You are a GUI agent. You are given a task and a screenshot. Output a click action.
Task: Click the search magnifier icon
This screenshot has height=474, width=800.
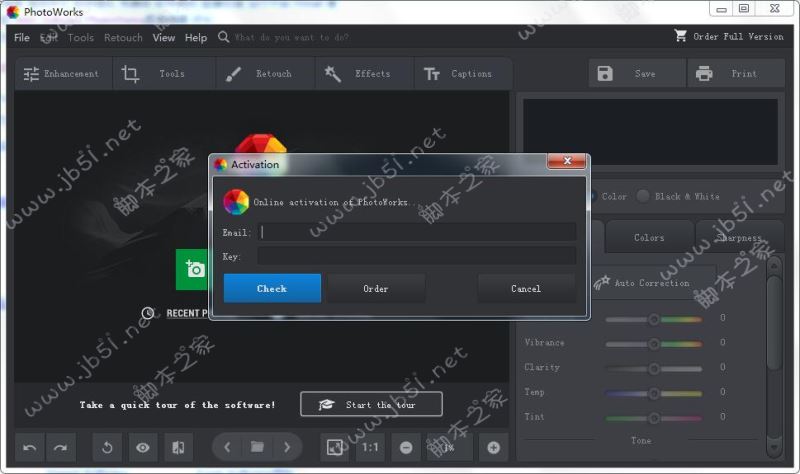(223, 37)
